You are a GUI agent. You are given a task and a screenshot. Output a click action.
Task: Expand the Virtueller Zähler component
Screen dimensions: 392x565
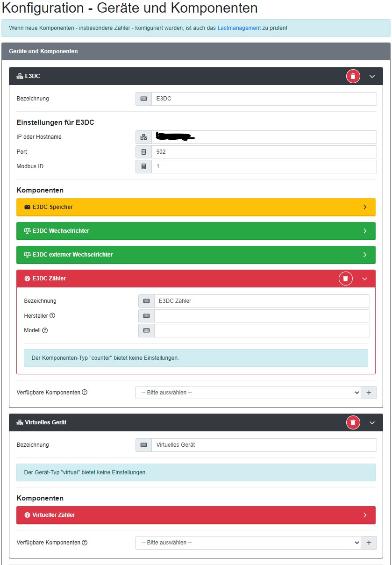196,515
